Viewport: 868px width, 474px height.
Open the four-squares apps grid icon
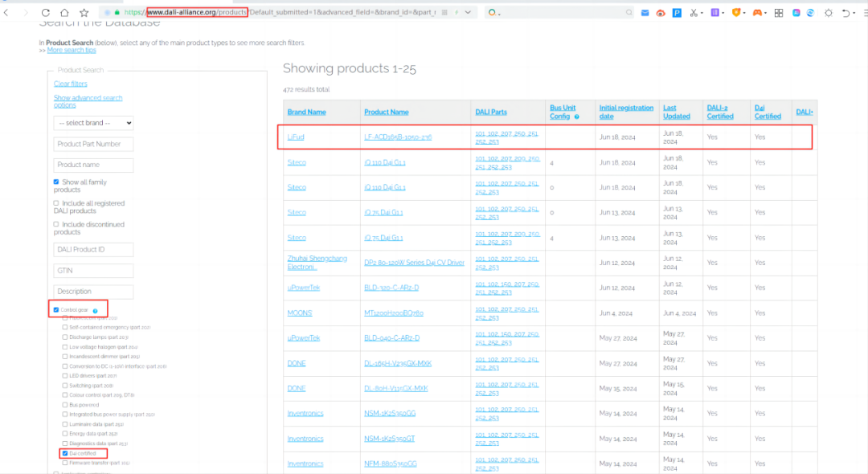[x=778, y=13]
